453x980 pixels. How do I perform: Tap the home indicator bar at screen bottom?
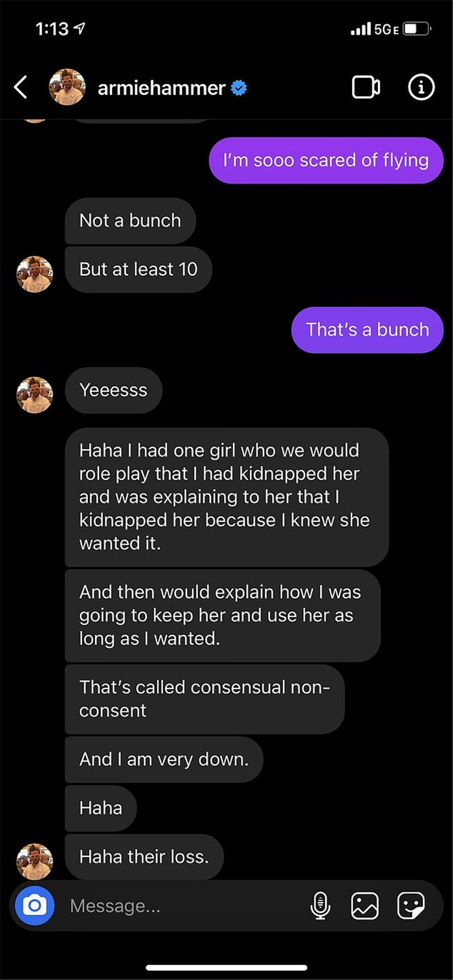[226, 968]
